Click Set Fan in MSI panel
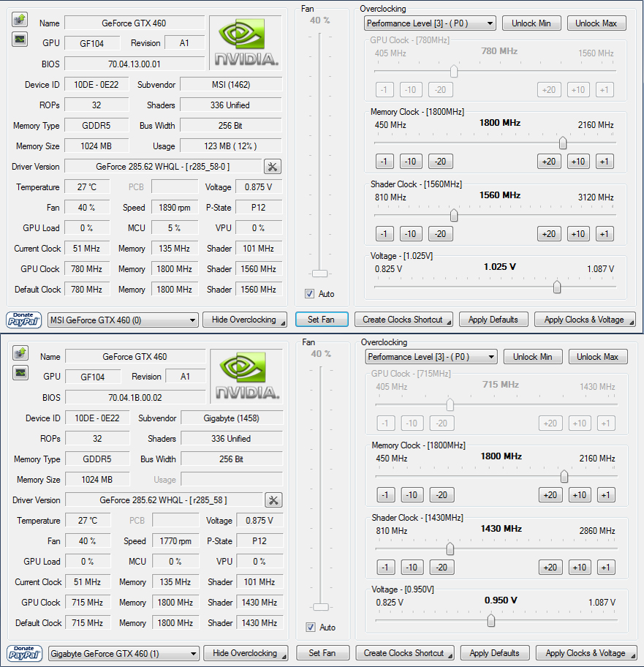 (x=322, y=320)
